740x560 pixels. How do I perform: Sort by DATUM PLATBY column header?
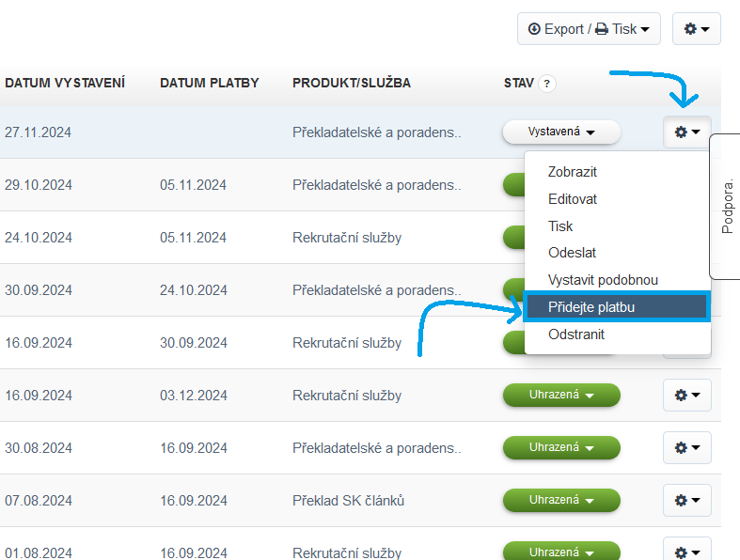[210, 83]
